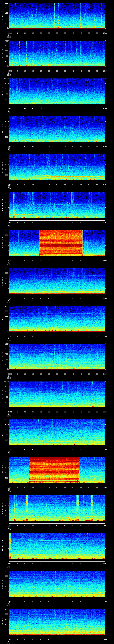
Task: Select the 30:00 end time label
Action: tap(105, 601)
